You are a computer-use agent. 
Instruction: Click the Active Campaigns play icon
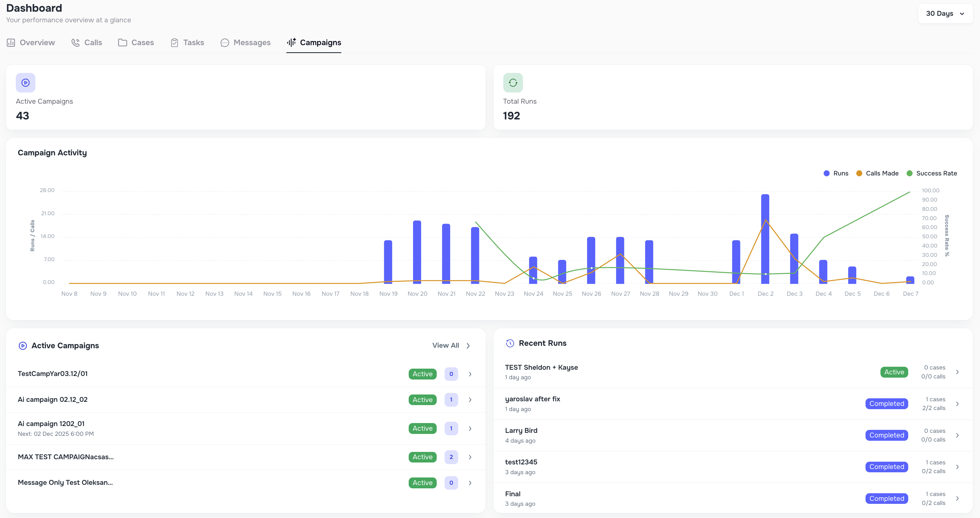click(25, 82)
